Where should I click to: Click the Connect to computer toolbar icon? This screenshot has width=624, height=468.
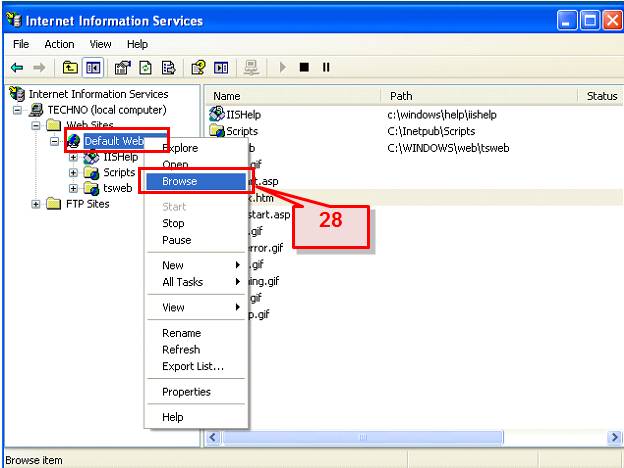click(252, 67)
